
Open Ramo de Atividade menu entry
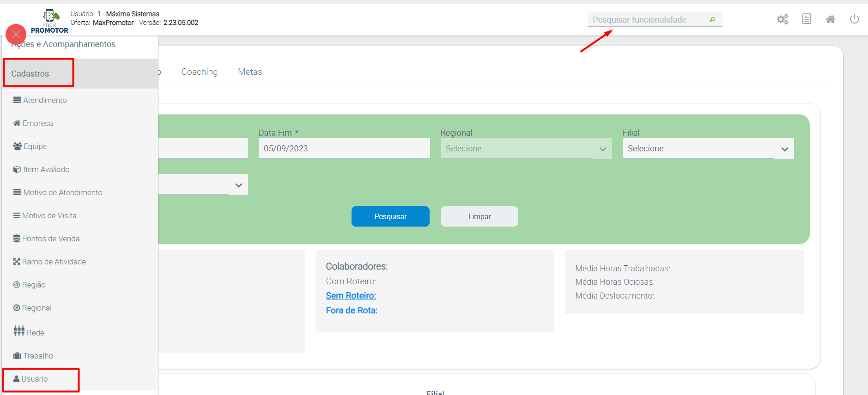click(54, 262)
